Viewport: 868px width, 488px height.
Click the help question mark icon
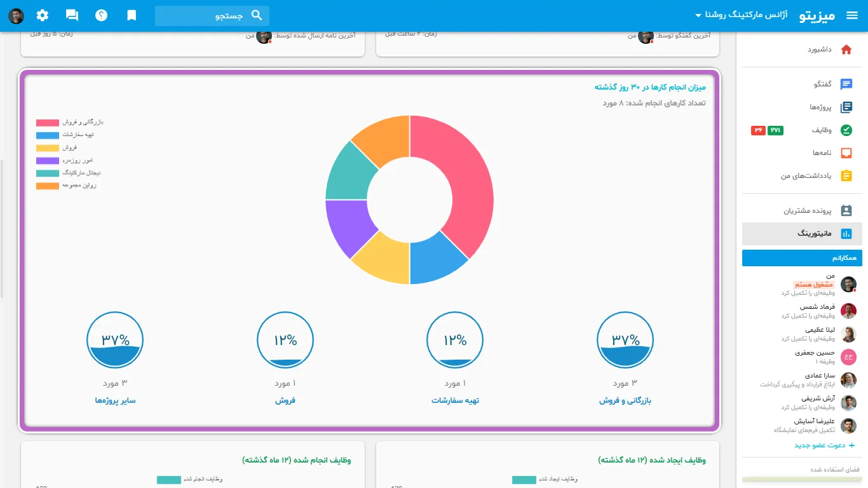[x=102, y=15]
